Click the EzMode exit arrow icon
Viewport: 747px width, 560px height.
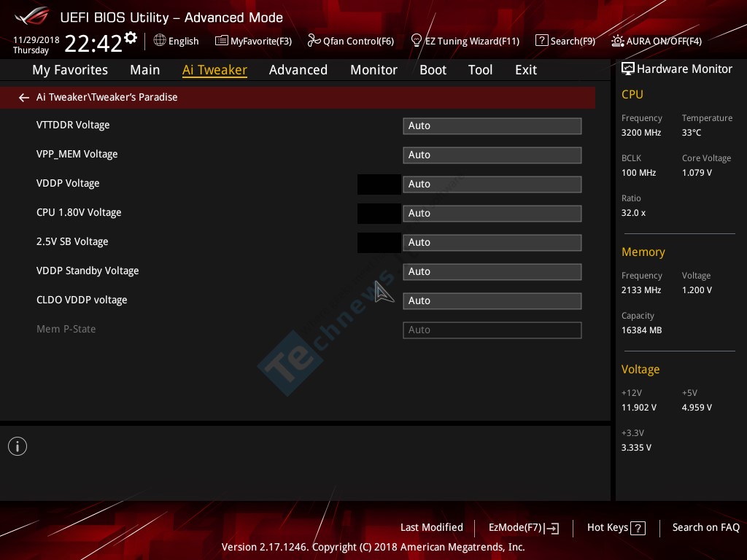[551, 528]
